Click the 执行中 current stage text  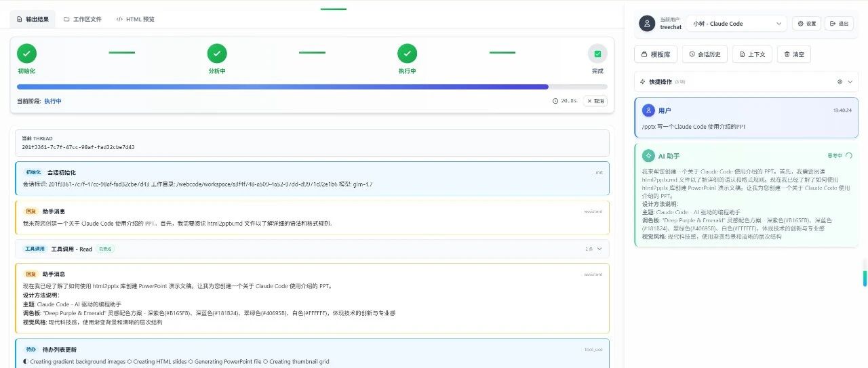pos(53,101)
